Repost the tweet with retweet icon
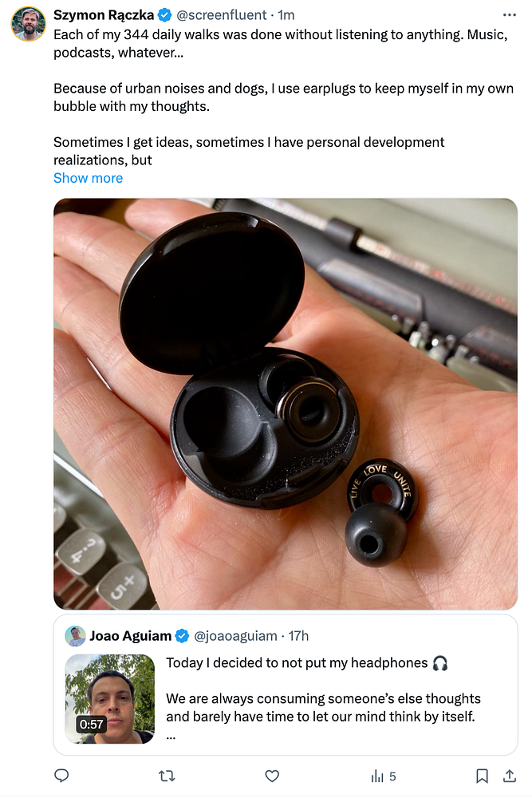 pos(167,776)
